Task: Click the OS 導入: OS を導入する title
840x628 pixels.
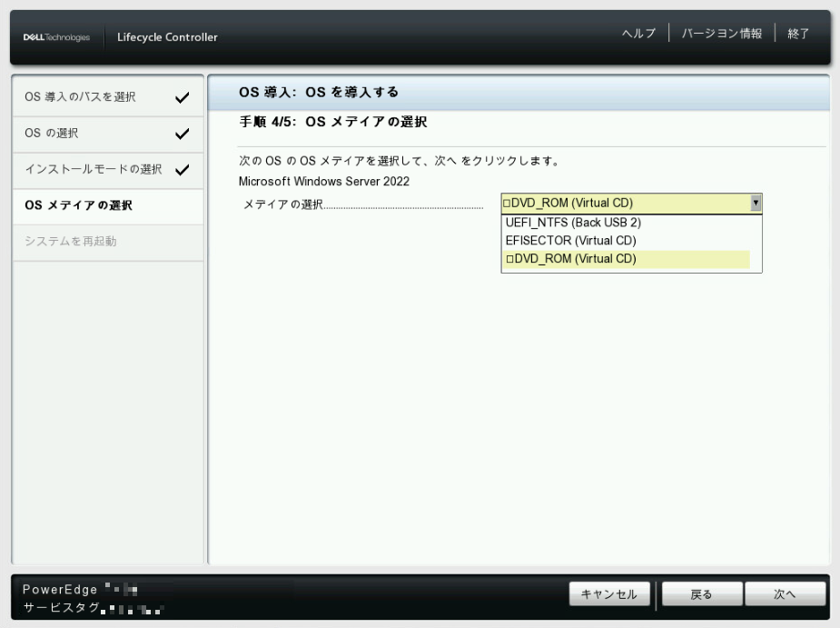Action: (x=319, y=92)
